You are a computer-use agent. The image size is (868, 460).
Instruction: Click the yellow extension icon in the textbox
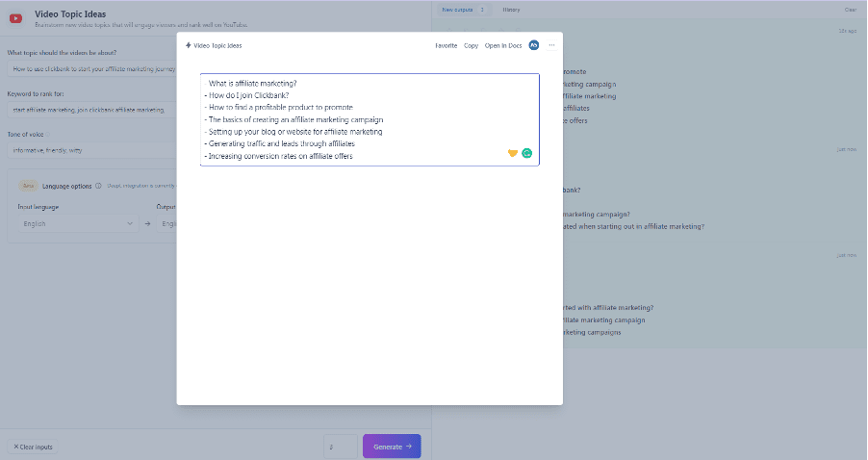click(513, 153)
